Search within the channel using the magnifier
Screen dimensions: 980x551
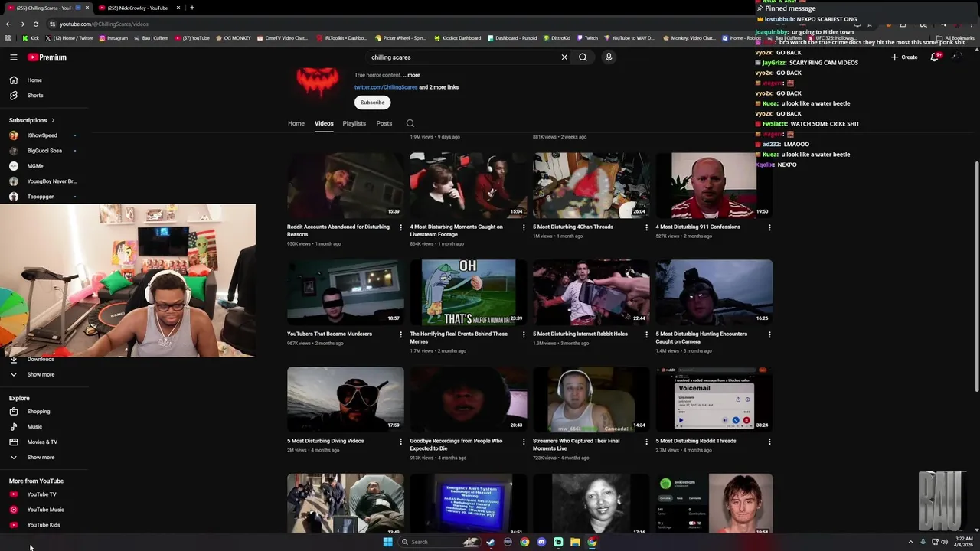[x=410, y=123]
